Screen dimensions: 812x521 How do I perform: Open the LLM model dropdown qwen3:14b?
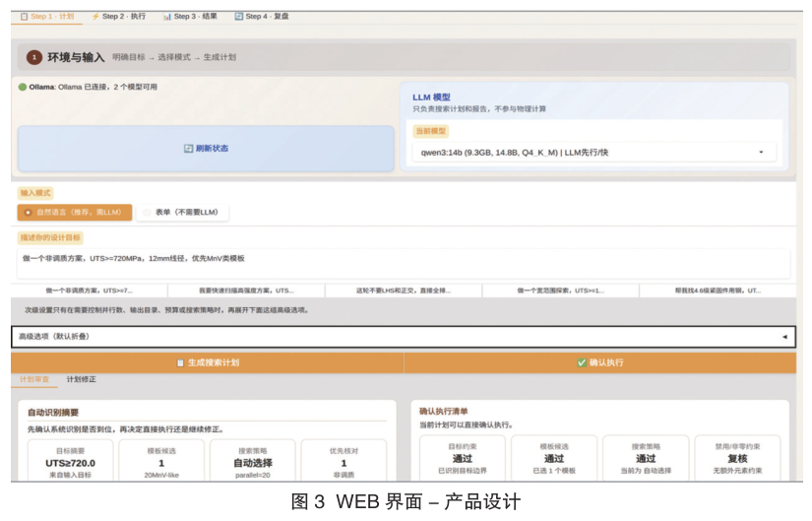point(593,153)
